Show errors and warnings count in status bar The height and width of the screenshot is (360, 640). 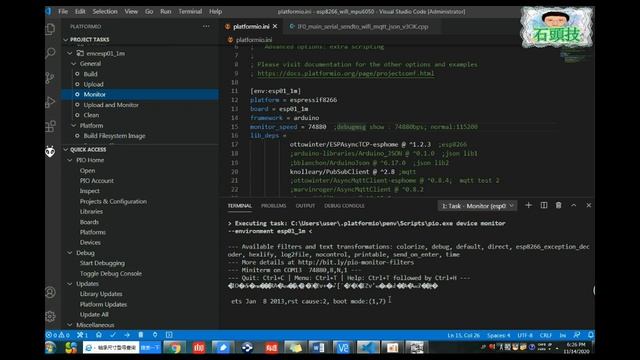point(58,335)
